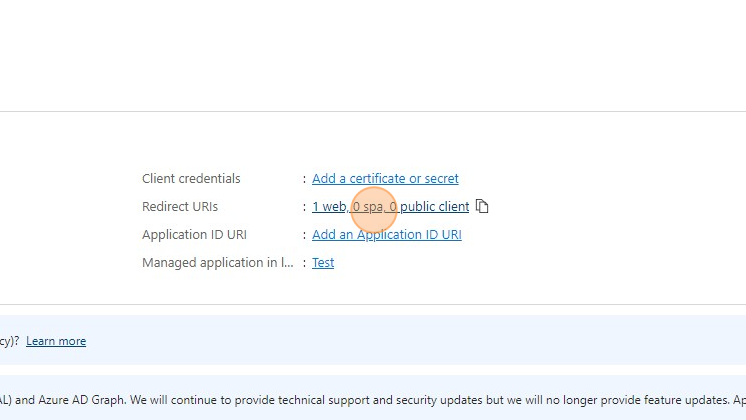Click Add an Application ID URI
The width and height of the screenshot is (746, 420).
pyautogui.click(x=387, y=235)
